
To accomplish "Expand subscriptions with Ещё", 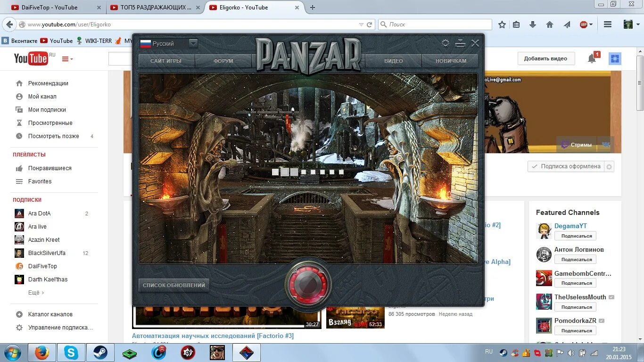I will click(x=36, y=293).
